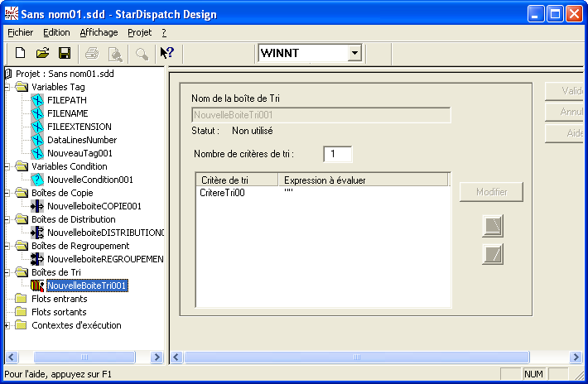Click the Nombre de critères de tri field
The height and width of the screenshot is (384, 588).
(x=337, y=155)
